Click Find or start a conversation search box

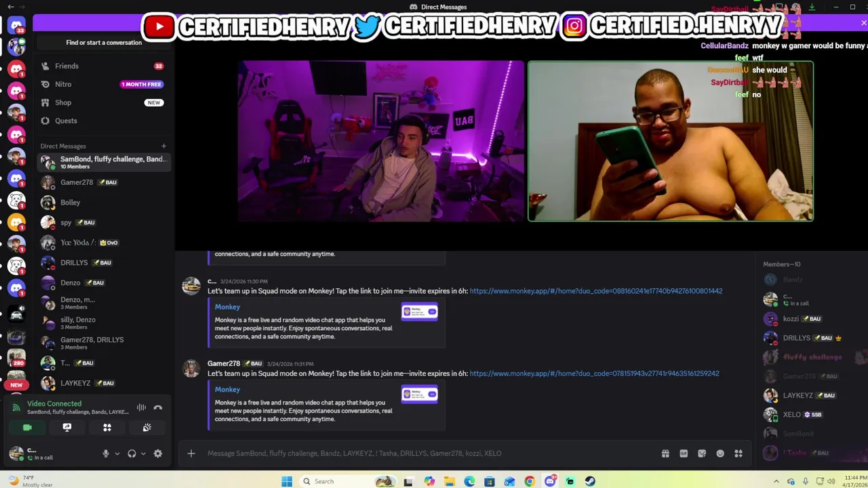click(x=104, y=42)
